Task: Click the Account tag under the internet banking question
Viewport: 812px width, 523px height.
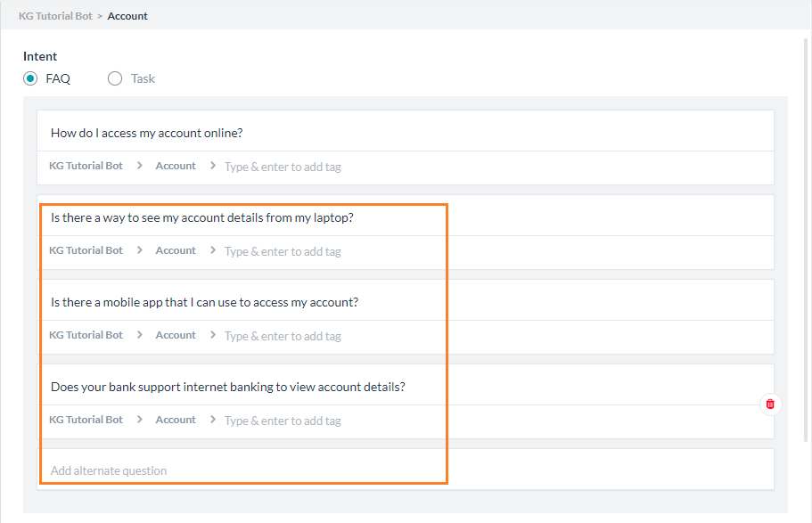Action: [176, 420]
